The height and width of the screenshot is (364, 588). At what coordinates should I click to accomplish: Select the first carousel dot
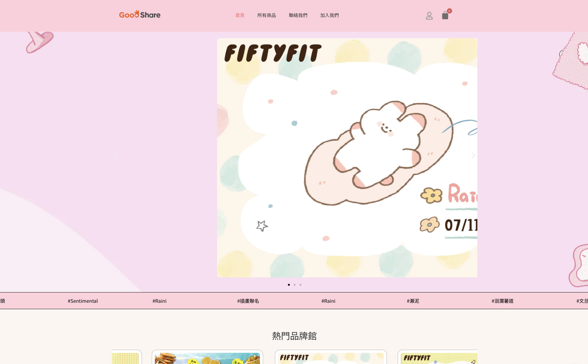pos(289,285)
